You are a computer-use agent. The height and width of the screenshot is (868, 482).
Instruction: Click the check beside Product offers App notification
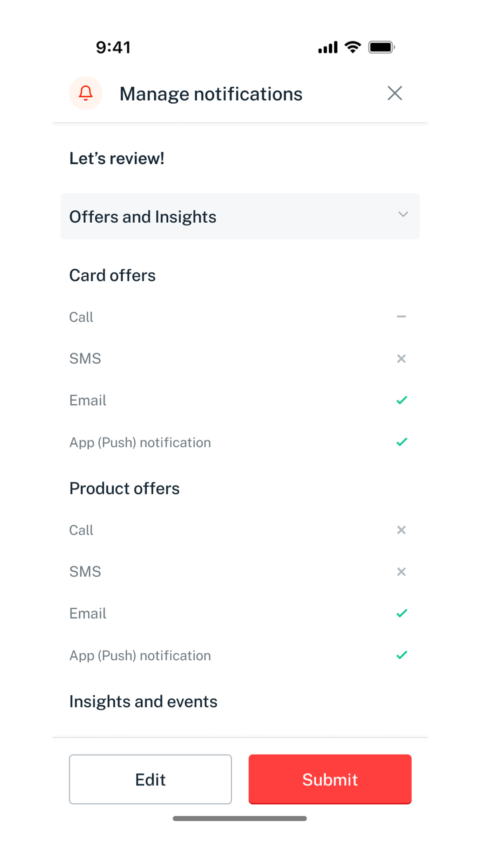click(x=402, y=655)
